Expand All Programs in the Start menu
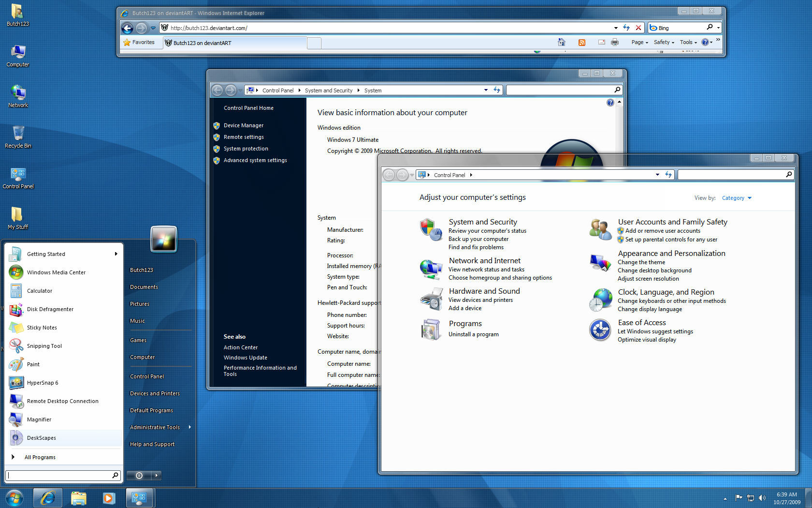Image resolution: width=812 pixels, height=508 pixels. point(40,457)
